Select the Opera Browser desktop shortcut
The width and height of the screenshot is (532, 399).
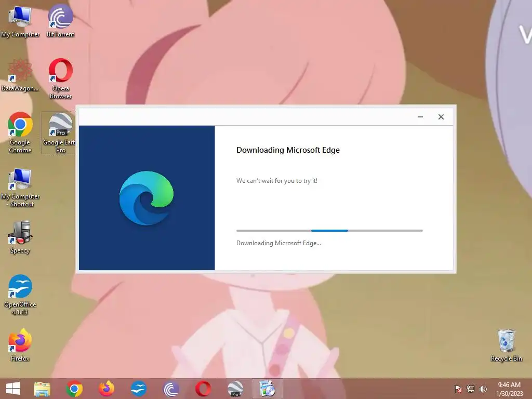coord(60,79)
